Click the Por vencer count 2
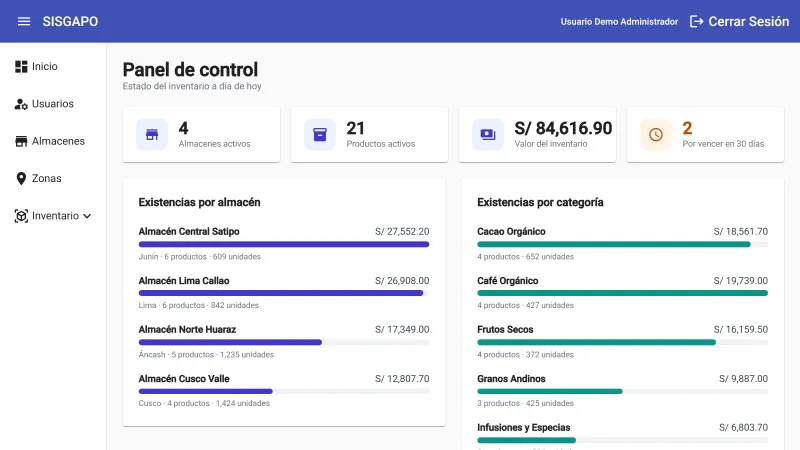 click(687, 128)
